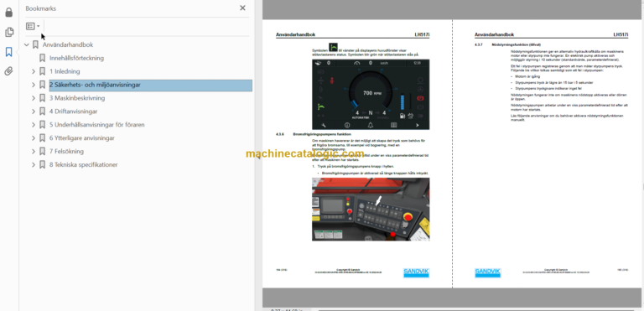Select 2 Säkerhets- och miljöanvisningar bookmark
The width and height of the screenshot is (644, 311).
click(150, 85)
